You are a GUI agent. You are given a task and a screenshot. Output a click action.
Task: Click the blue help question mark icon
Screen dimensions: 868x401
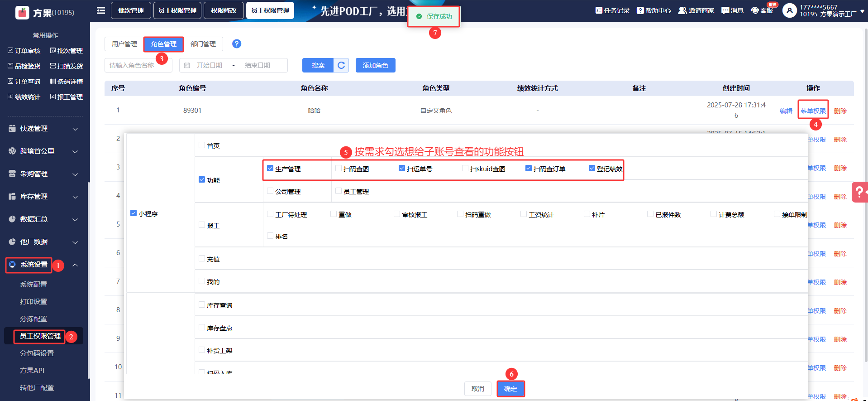click(237, 43)
